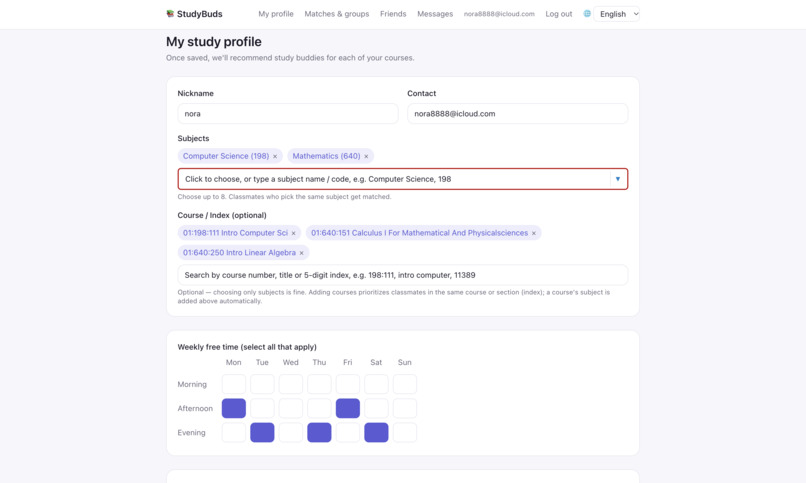
Task: Click the Weekly free time label
Action: click(x=247, y=347)
